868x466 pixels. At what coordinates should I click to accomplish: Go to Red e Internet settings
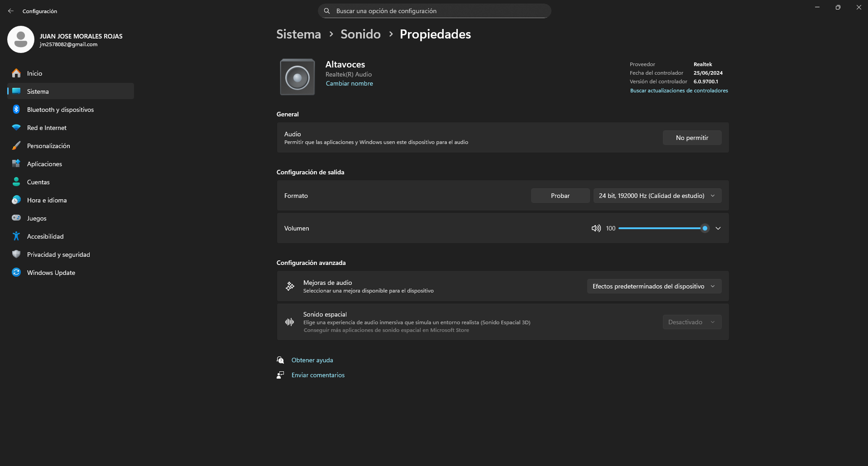coord(71,127)
